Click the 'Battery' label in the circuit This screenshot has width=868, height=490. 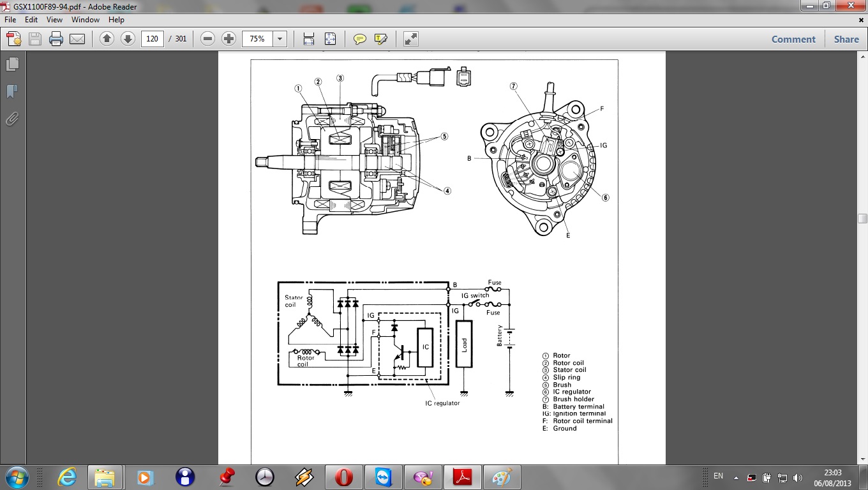pos(500,336)
